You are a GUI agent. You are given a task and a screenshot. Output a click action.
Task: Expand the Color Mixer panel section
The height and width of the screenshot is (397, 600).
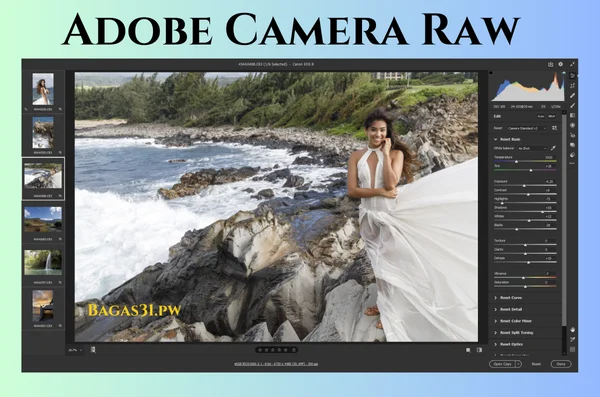(x=496, y=321)
